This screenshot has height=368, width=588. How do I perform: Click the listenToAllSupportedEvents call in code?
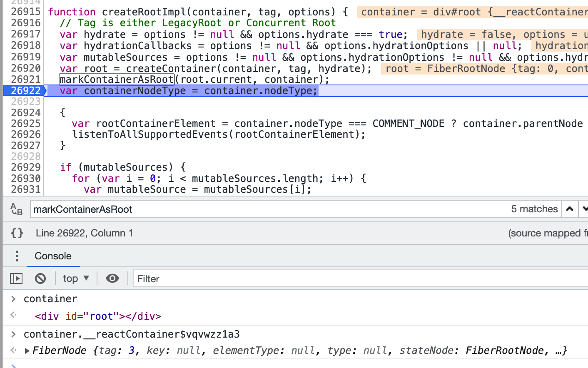pos(150,134)
